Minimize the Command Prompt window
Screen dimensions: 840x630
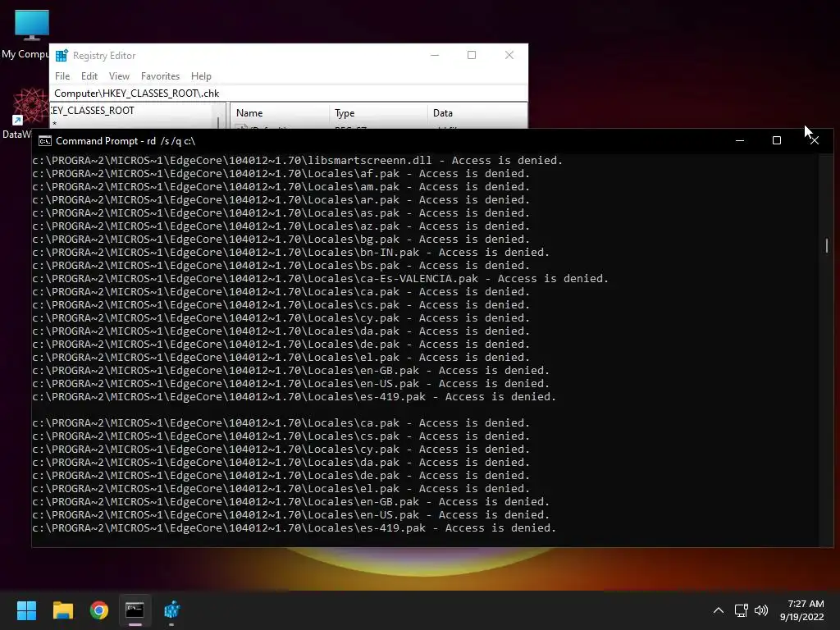click(740, 140)
